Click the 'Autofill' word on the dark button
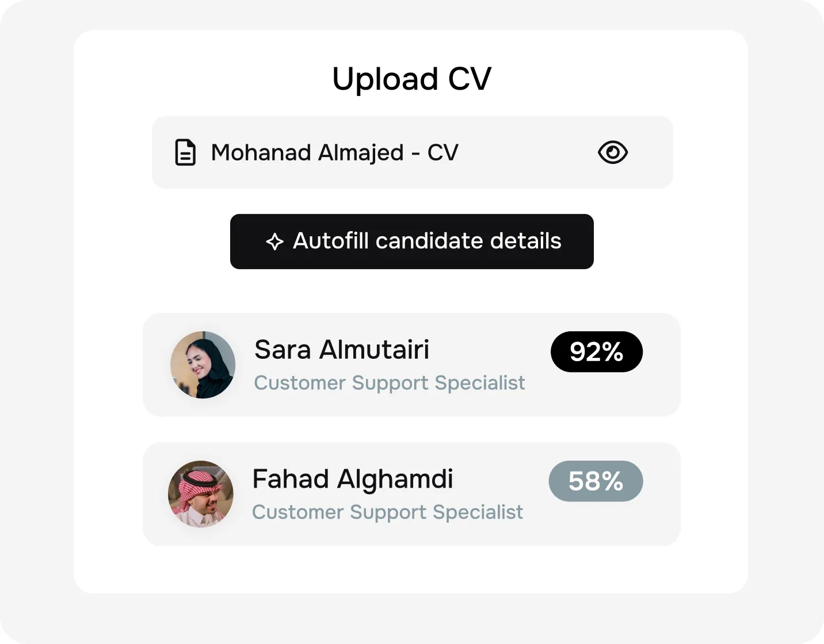Image resolution: width=824 pixels, height=644 pixels. [x=330, y=241]
